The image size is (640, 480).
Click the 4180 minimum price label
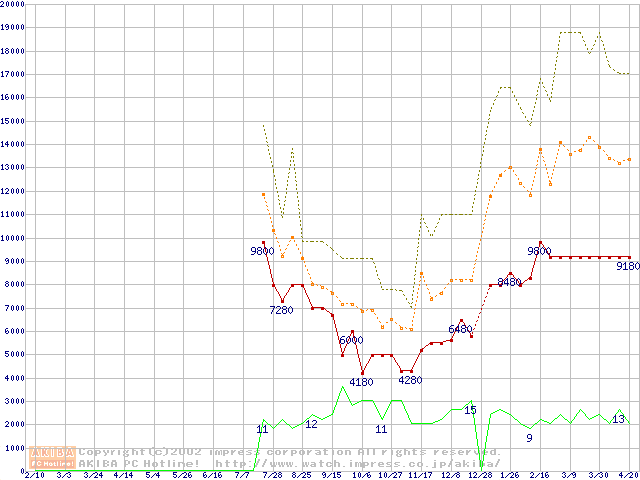(360, 381)
